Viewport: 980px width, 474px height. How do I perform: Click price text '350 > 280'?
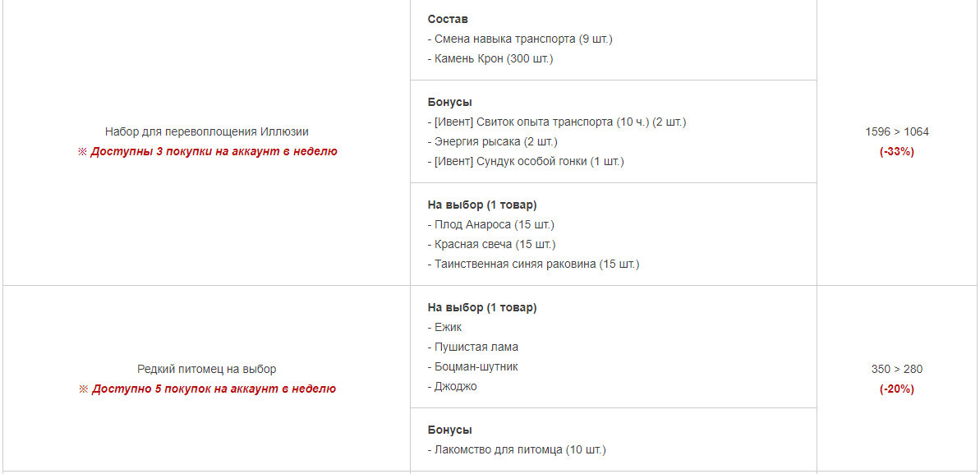[897, 369]
